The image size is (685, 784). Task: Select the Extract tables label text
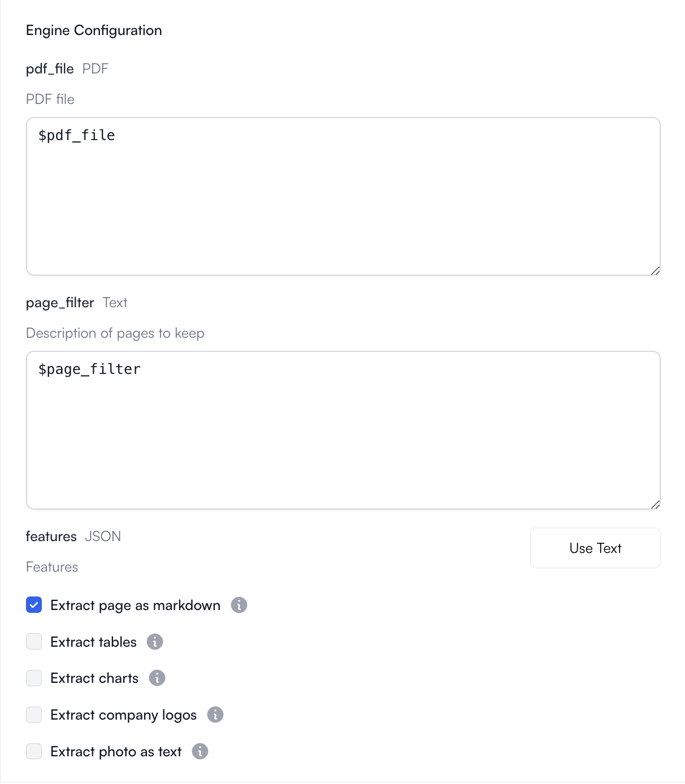point(94,642)
